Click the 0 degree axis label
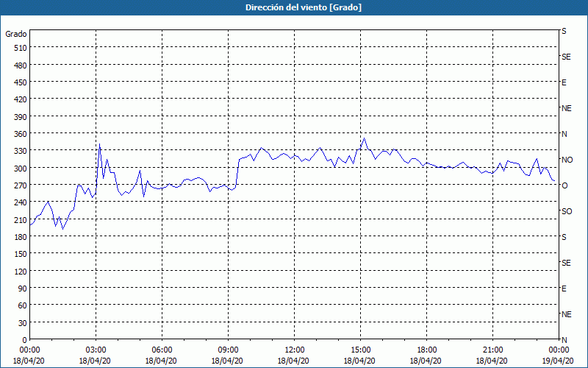Screen dimensions: 588x368 click(25, 340)
